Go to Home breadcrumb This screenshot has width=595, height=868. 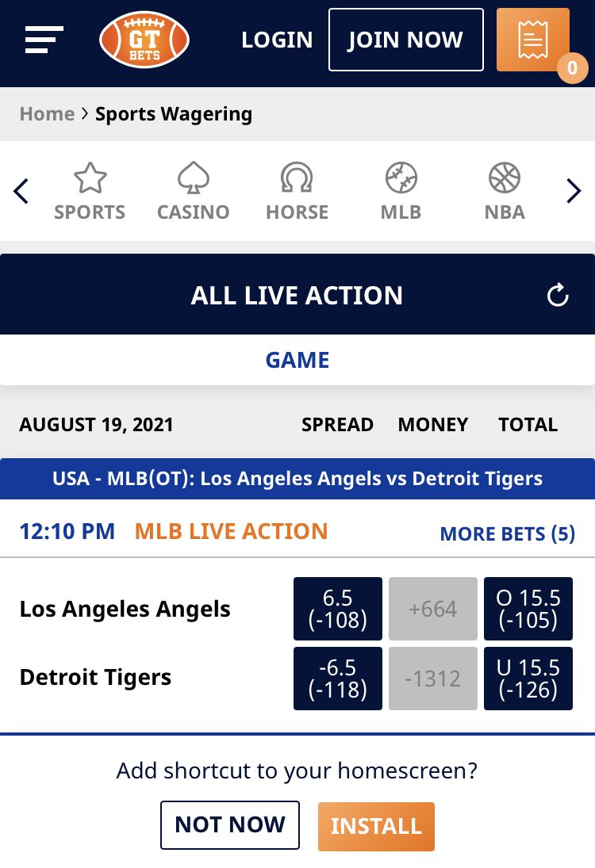(x=47, y=114)
